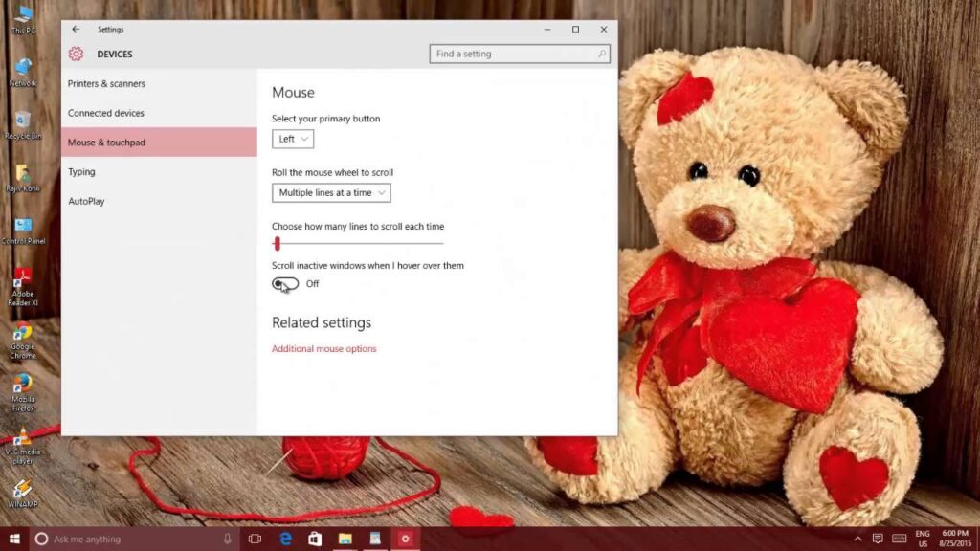Select Connected devices category
The width and height of the screenshot is (980, 551).
pyautogui.click(x=159, y=113)
